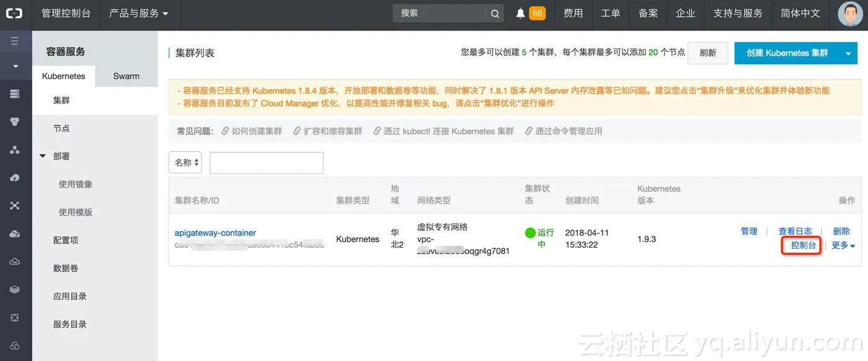Click link icon beside 通过命令管理应用
The width and height of the screenshot is (868, 361).
pyautogui.click(x=529, y=131)
